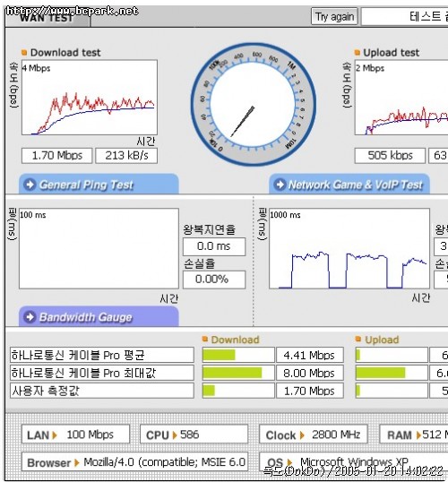This screenshot has height=482, width=448.
Task: Click the orange Download test bullet icon
Action: (x=24, y=53)
